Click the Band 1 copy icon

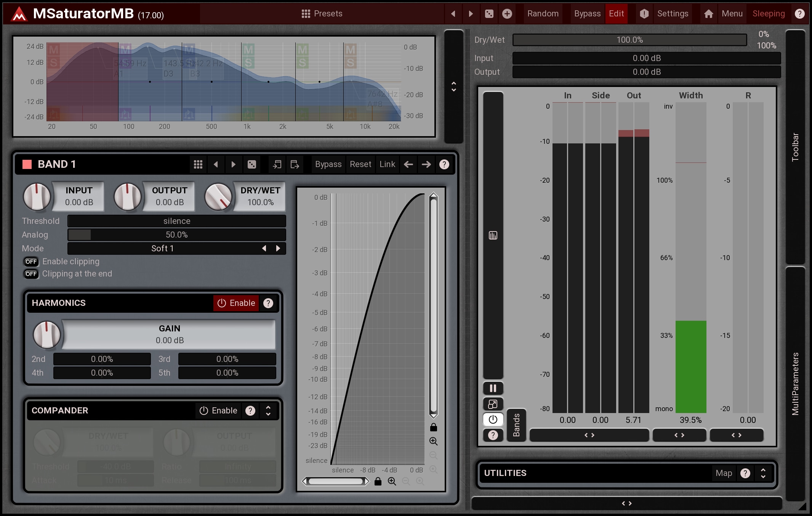coord(277,164)
